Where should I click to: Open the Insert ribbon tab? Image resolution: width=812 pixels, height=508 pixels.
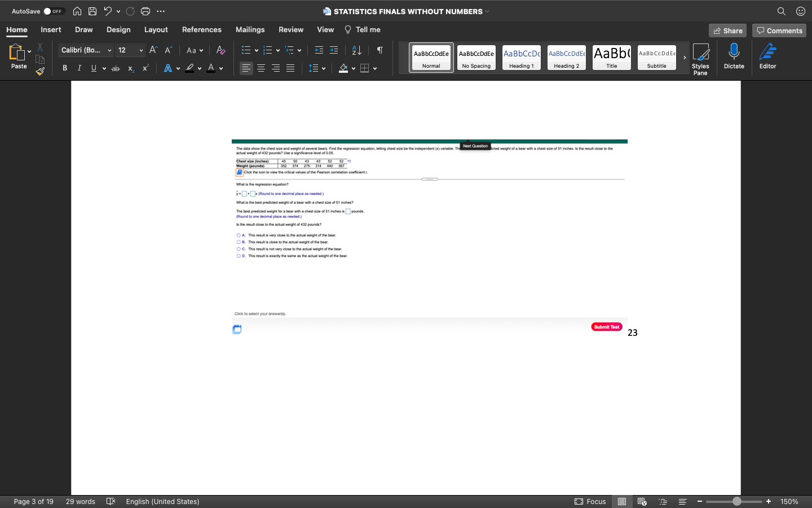(x=51, y=29)
